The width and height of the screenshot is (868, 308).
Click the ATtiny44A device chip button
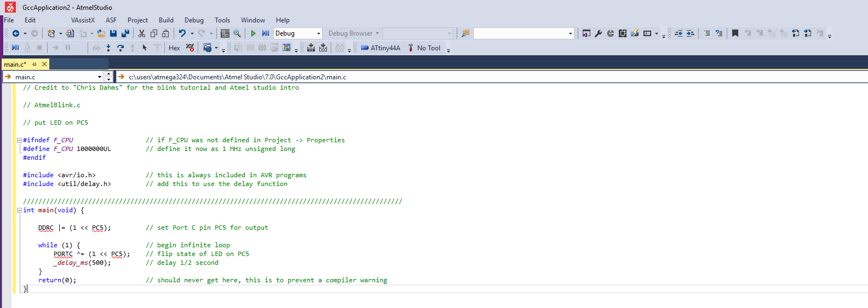[381, 48]
